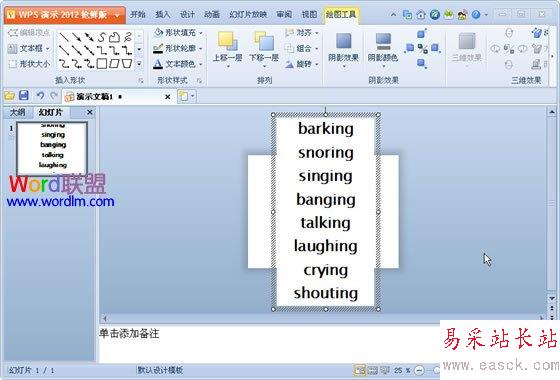This screenshot has width=560, height=380.
Task: Close the slide thumbnail pane
Action: coord(90,112)
